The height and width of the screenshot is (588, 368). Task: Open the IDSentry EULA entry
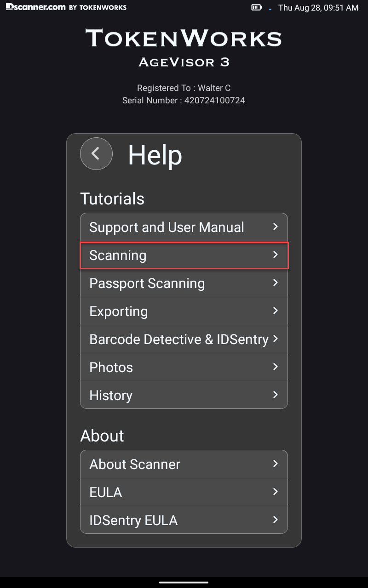[x=184, y=520]
